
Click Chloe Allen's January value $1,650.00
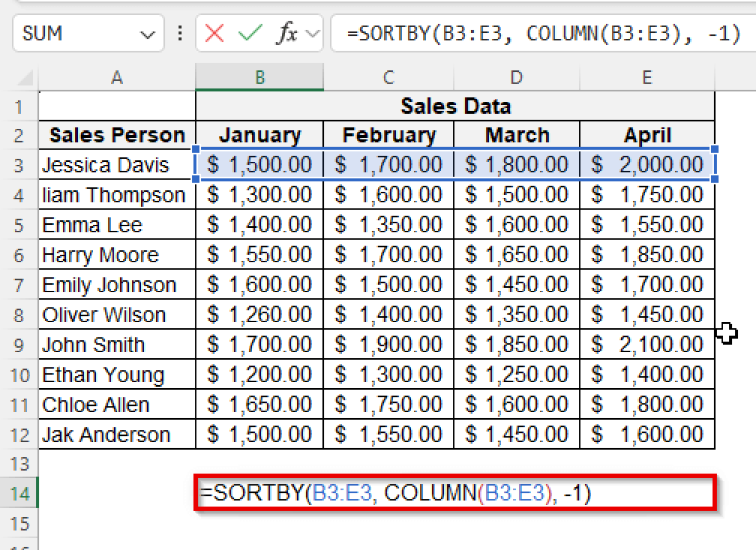(x=259, y=405)
